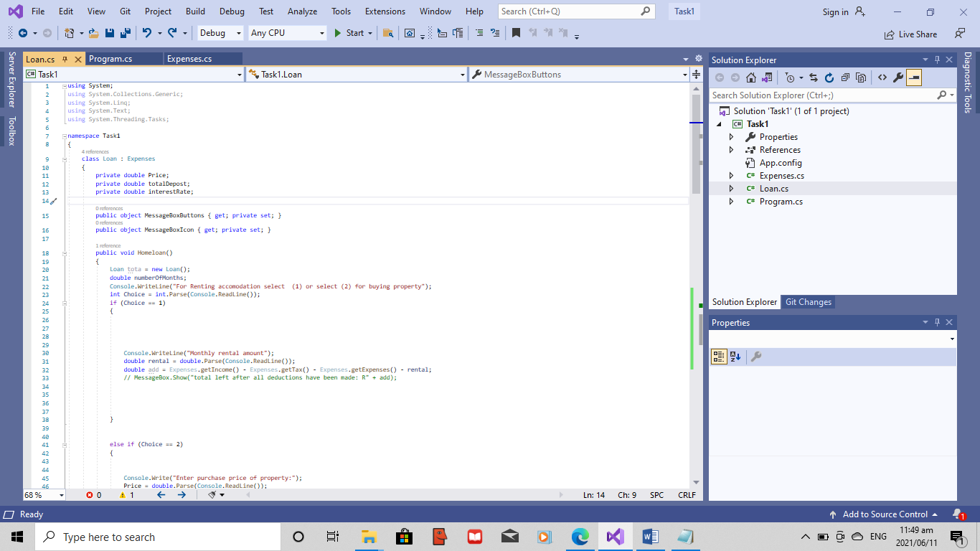Screen dimensions: 980x551
Task: Open the Any CPU platform dropdown
Action: (286, 33)
